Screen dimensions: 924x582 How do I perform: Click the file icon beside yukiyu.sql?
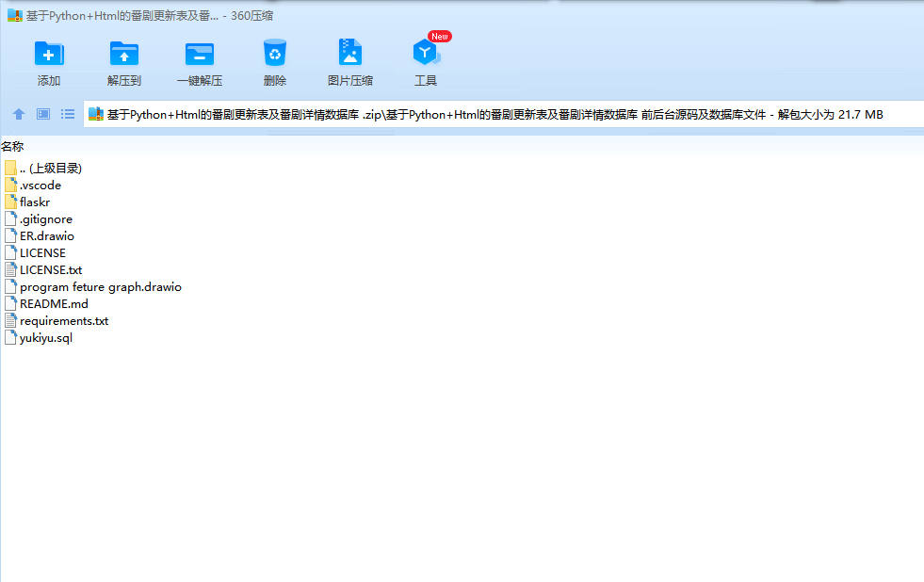10,337
